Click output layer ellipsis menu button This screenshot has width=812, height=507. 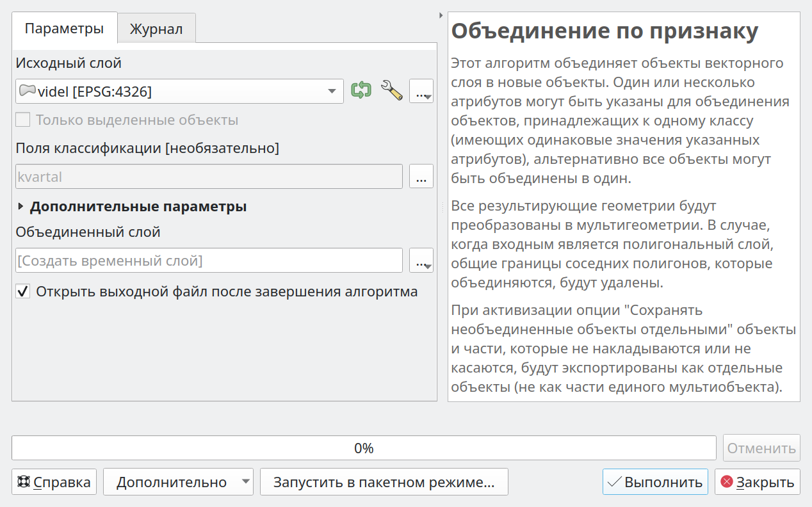point(421,261)
